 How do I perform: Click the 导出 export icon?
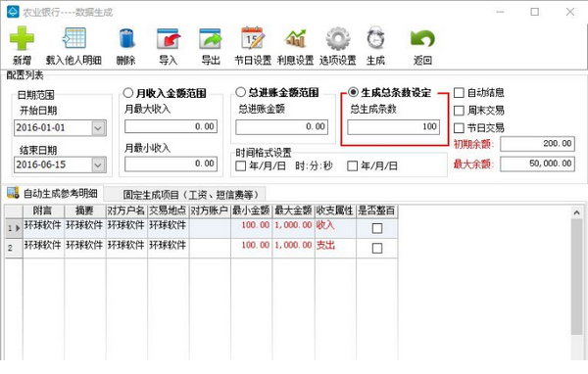pyautogui.click(x=211, y=38)
